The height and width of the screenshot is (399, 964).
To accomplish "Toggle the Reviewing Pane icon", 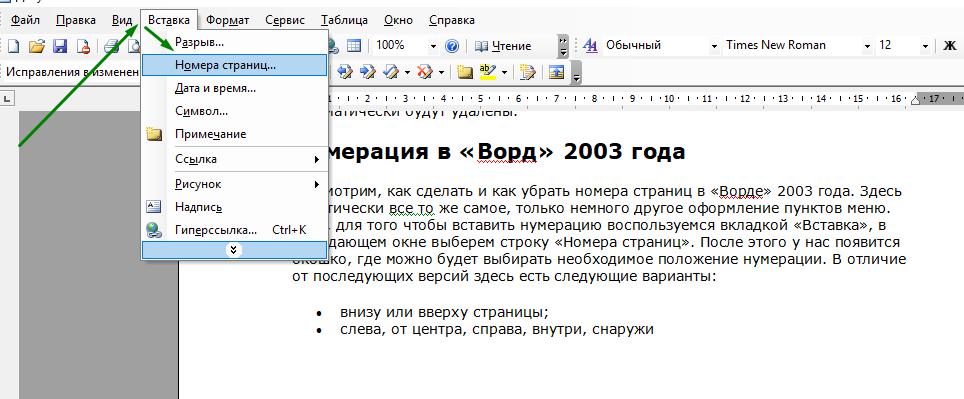I will [556, 73].
